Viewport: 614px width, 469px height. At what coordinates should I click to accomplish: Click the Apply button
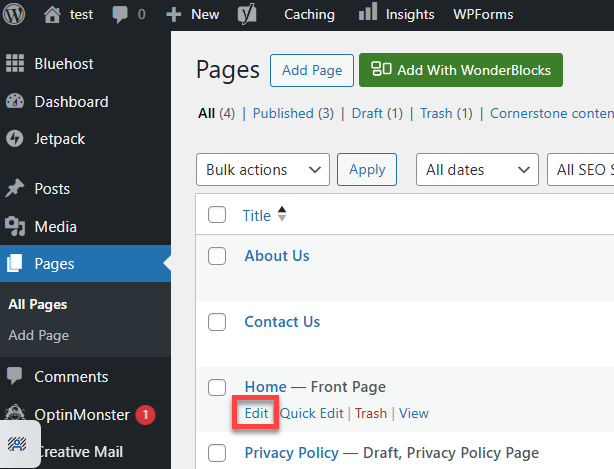367,170
